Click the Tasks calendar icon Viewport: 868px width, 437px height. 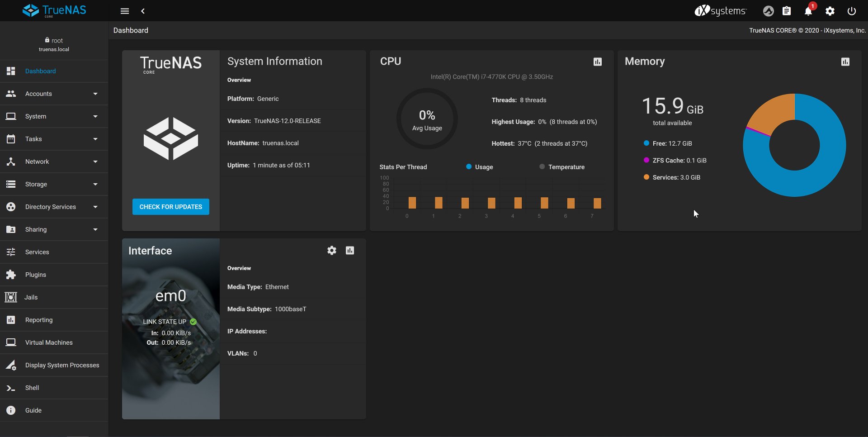11,139
